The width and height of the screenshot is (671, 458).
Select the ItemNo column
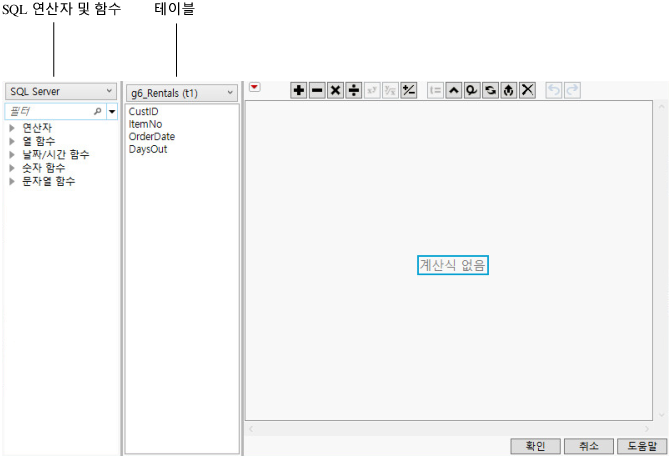click(x=145, y=124)
